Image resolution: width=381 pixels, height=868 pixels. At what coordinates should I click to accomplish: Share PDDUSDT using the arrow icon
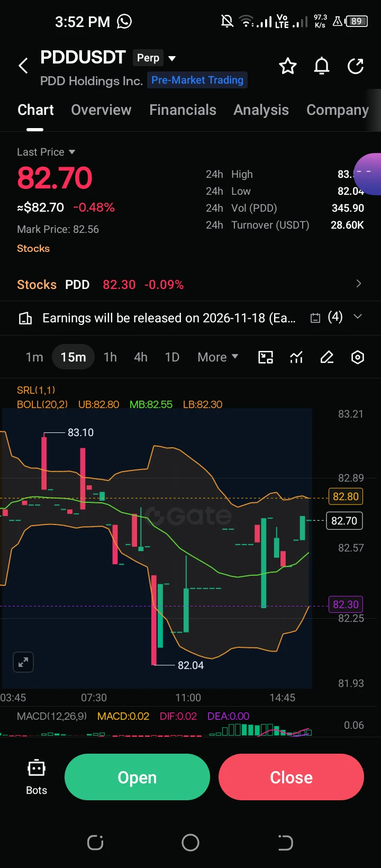point(356,66)
